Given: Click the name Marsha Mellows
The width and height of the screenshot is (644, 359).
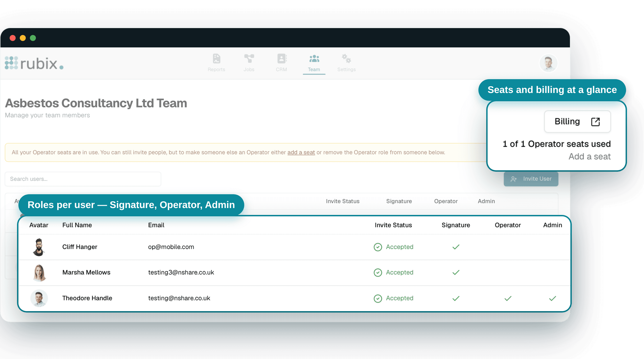Looking at the screenshot, I should tap(86, 272).
